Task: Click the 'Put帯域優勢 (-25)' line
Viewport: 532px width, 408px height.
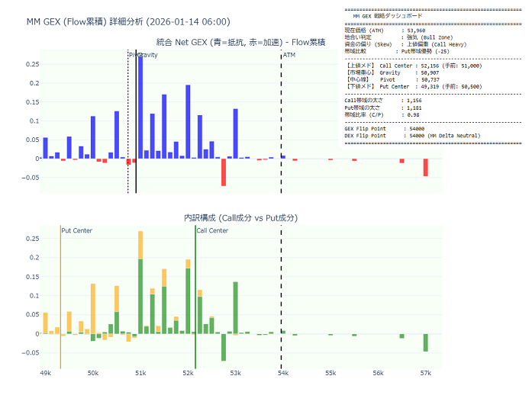Action: click(x=397, y=52)
